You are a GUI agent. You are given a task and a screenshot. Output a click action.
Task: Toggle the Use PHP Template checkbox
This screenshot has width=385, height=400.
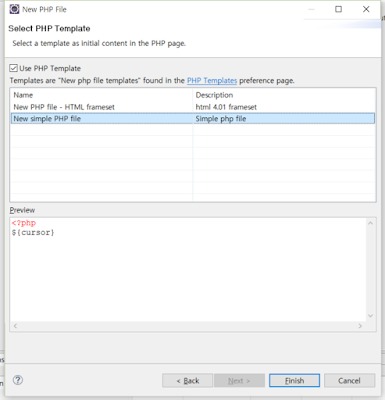(13, 68)
